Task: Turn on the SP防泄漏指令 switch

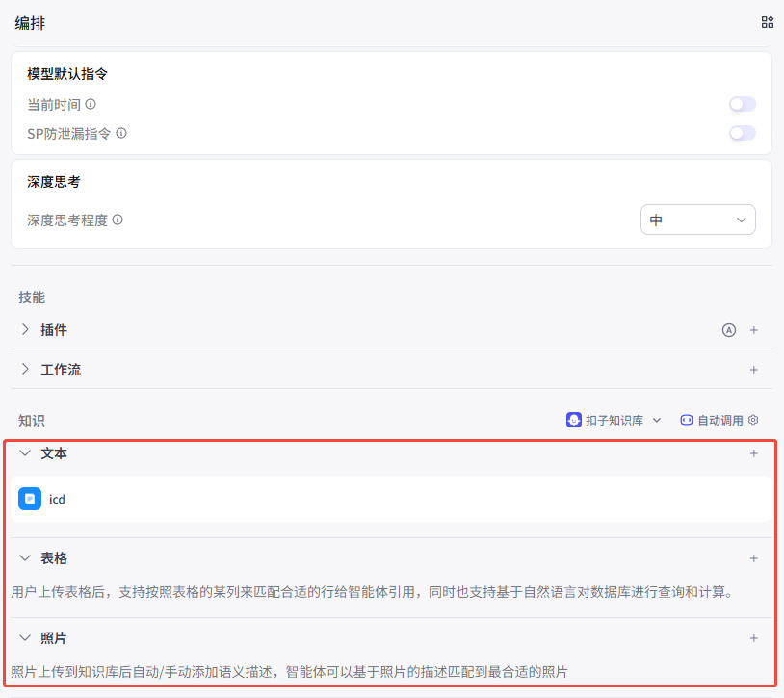Action: (x=742, y=134)
